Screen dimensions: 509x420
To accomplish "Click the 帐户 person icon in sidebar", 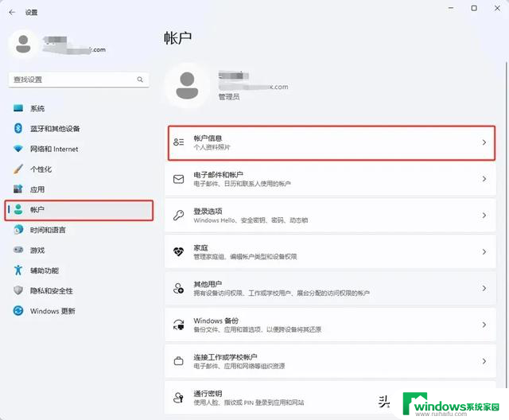I will point(18,209).
